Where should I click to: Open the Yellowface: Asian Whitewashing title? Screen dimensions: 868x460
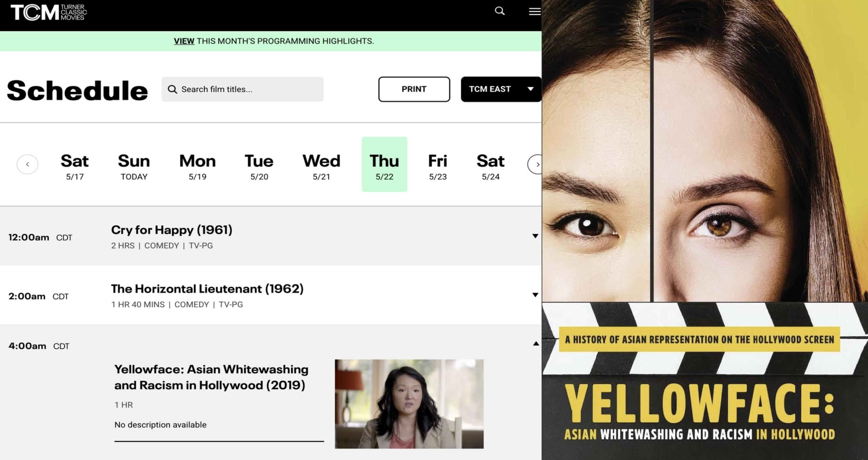click(211, 377)
